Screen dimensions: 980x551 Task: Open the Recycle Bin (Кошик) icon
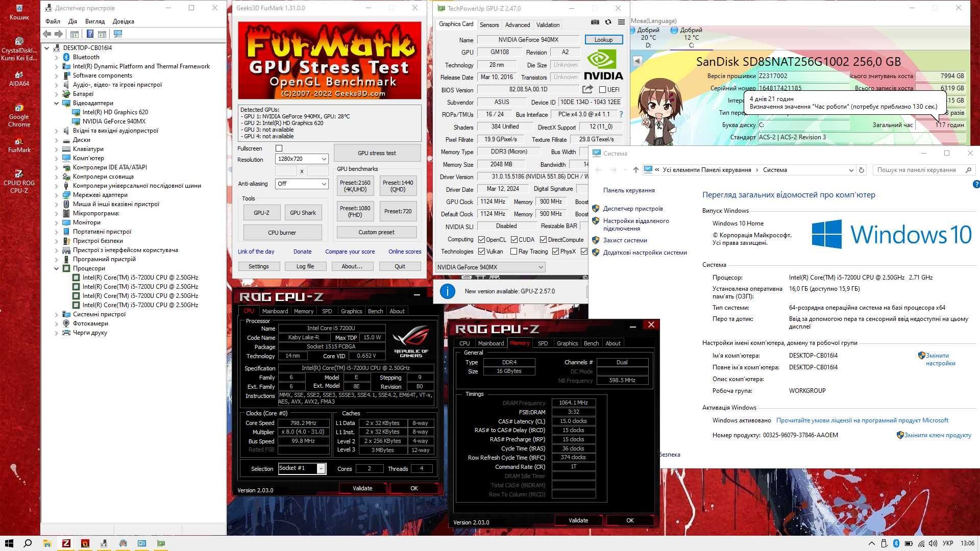point(19,12)
